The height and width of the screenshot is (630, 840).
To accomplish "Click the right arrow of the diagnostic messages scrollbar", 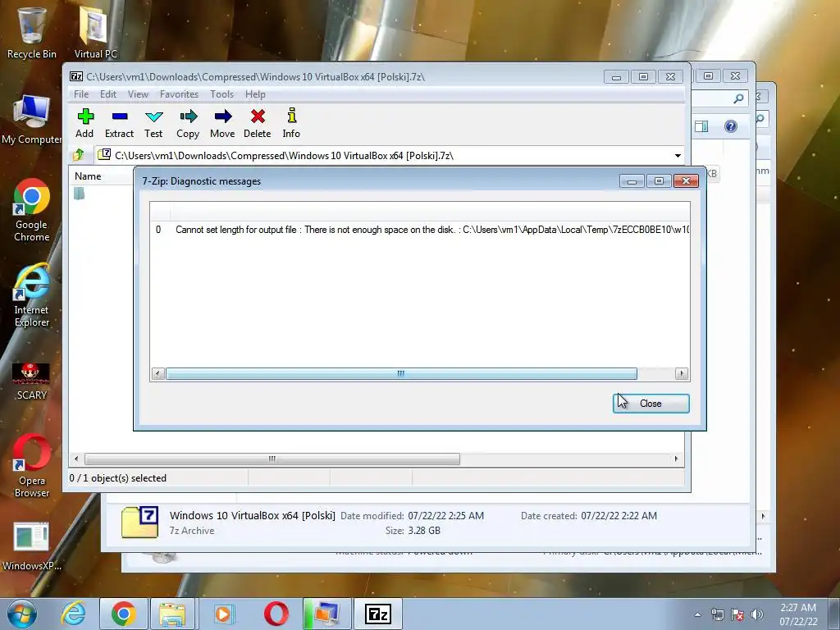I will click(x=682, y=373).
